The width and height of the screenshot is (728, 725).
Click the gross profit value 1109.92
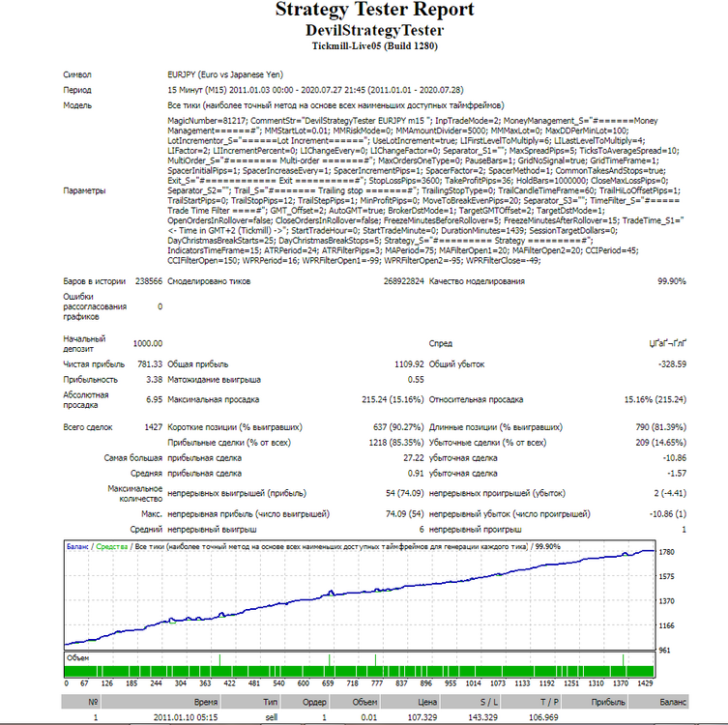[x=409, y=364]
